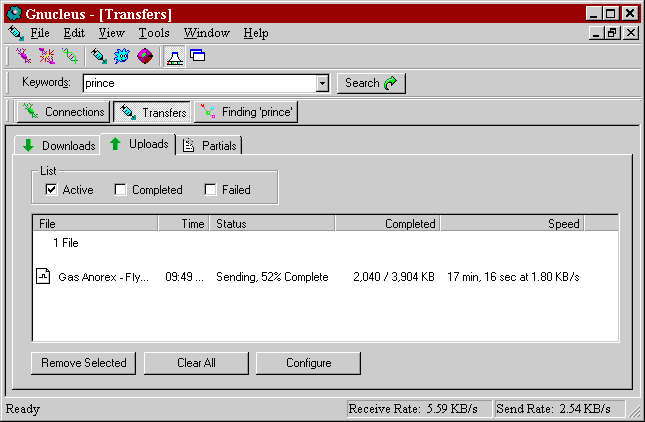Viewport: 645px width, 422px height.
Task: Click the green DNA-strand search toolbar icon
Action: (x=69, y=56)
